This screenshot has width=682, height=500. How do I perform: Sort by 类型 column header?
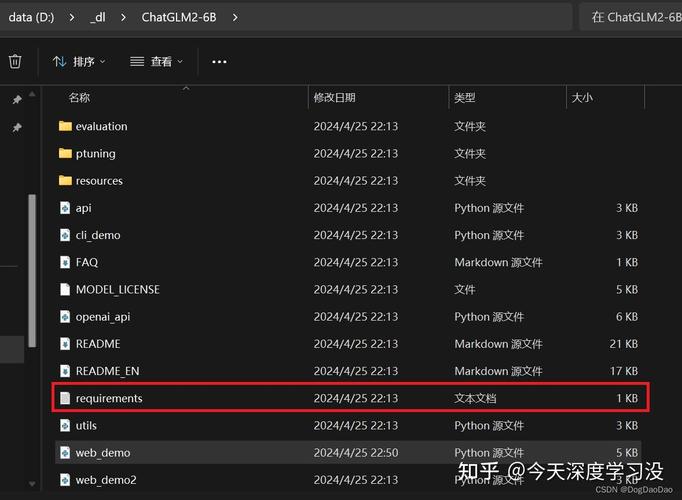click(x=465, y=97)
